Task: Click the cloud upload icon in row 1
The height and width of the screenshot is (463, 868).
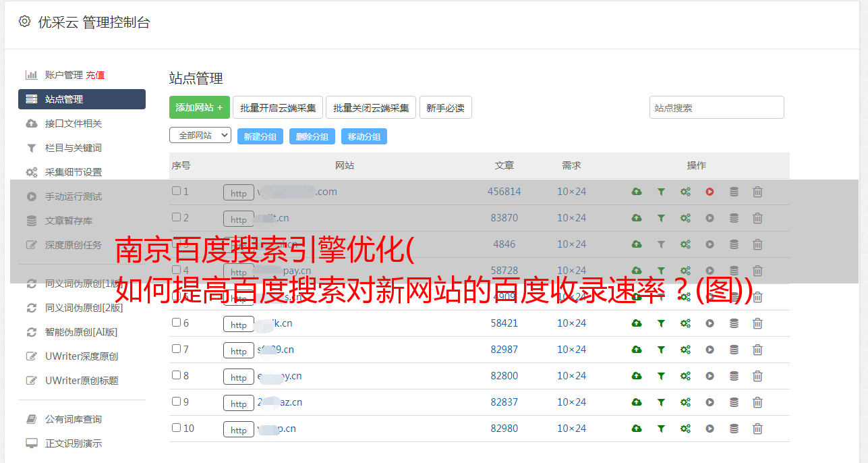Action: tap(637, 192)
